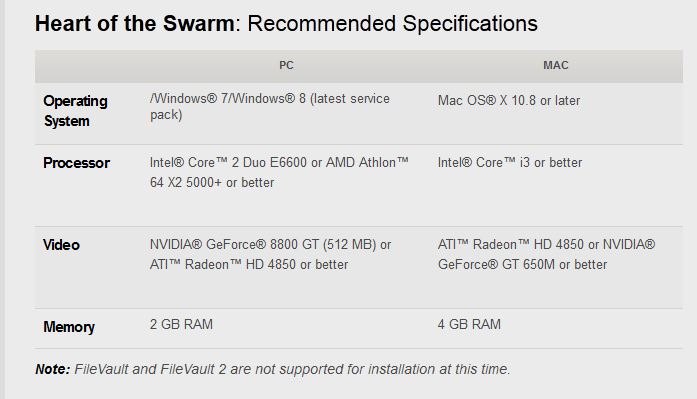The height and width of the screenshot is (399, 697).
Task: Click the 2 GB RAM cell
Action: [x=181, y=324]
